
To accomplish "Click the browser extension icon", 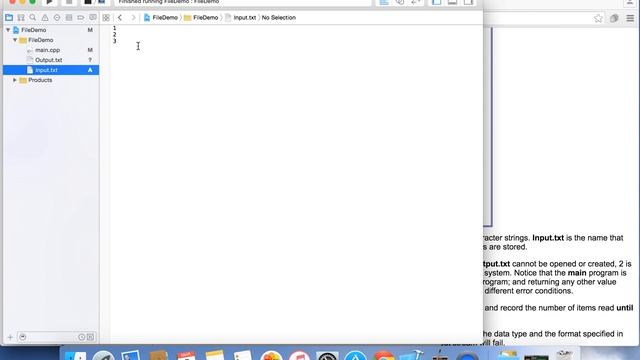I will point(614,18).
